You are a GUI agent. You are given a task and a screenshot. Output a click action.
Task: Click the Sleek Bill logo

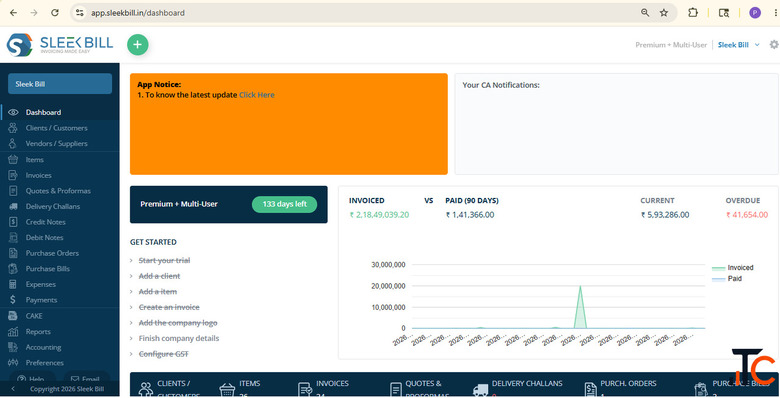click(60, 45)
